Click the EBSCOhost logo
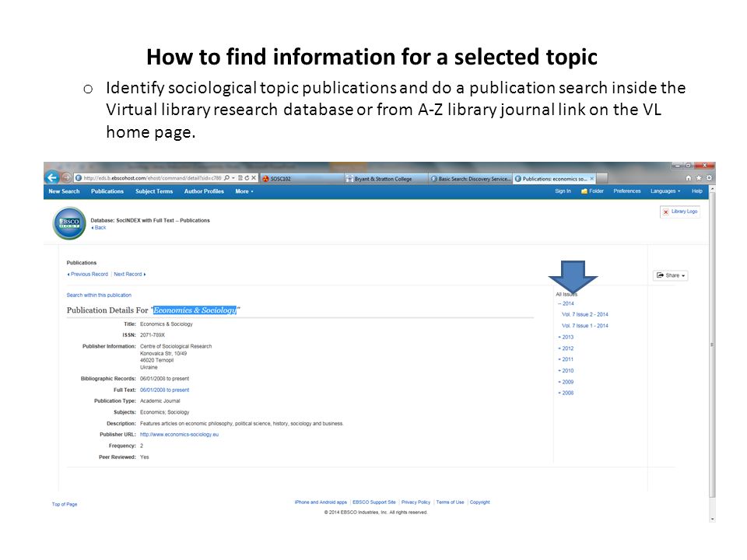 pyautogui.click(x=69, y=223)
